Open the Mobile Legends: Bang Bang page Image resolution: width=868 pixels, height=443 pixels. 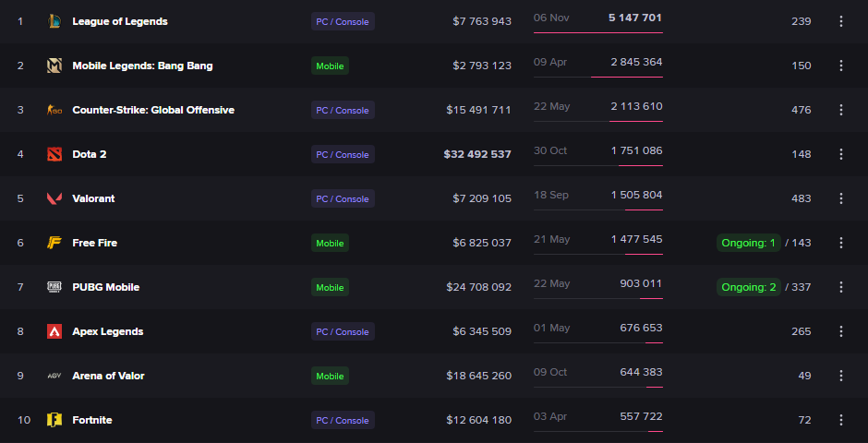(x=143, y=66)
